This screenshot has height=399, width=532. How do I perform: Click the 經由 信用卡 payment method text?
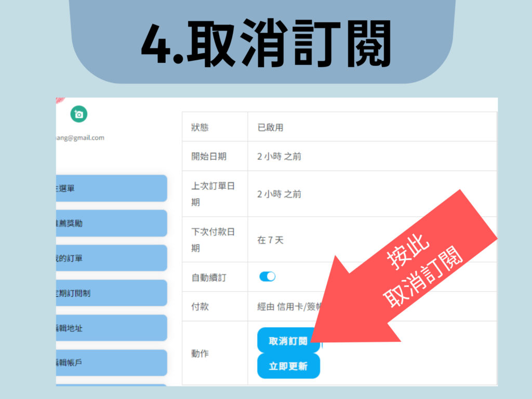click(288, 307)
